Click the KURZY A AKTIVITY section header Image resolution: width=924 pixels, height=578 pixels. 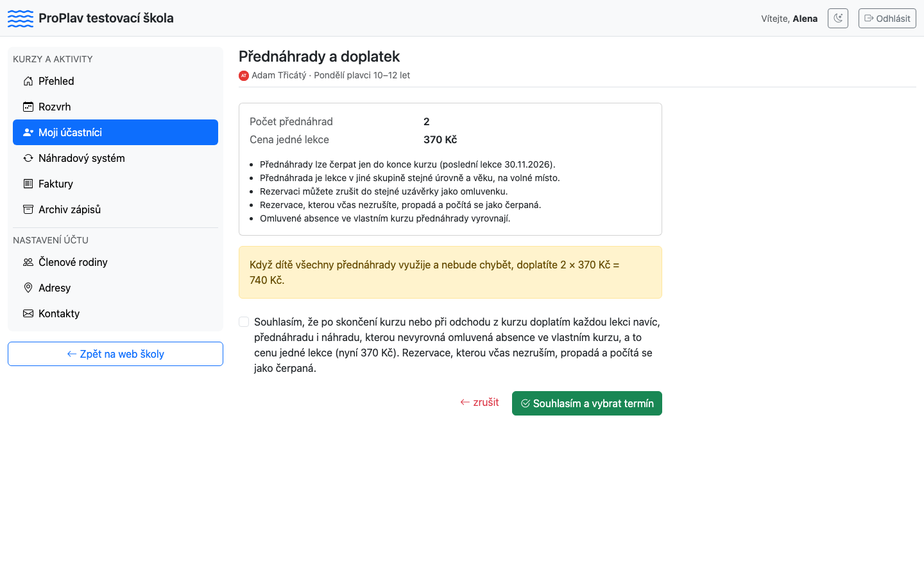click(x=53, y=59)
